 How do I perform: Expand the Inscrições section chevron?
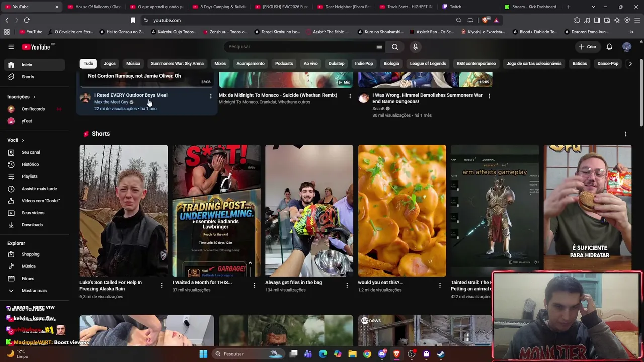click(34, 97)
